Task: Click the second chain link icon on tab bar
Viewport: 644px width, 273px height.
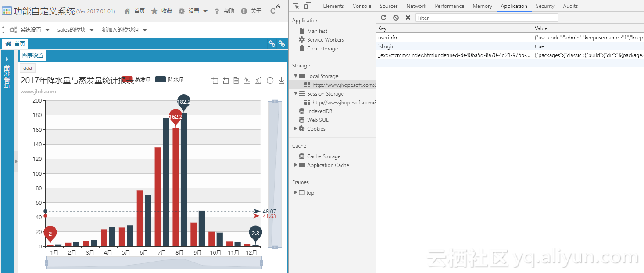Action: point(282,43)
